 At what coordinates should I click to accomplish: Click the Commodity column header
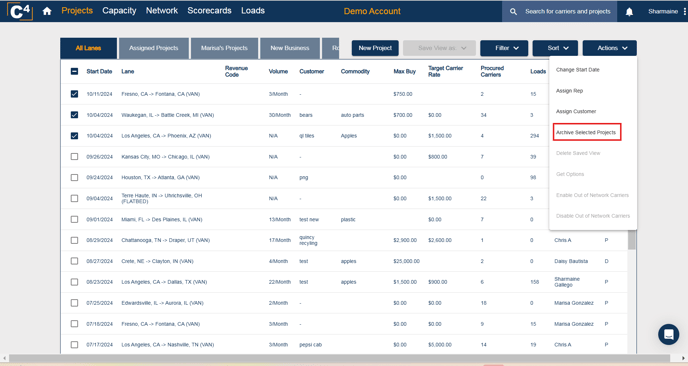click(355, 71)
